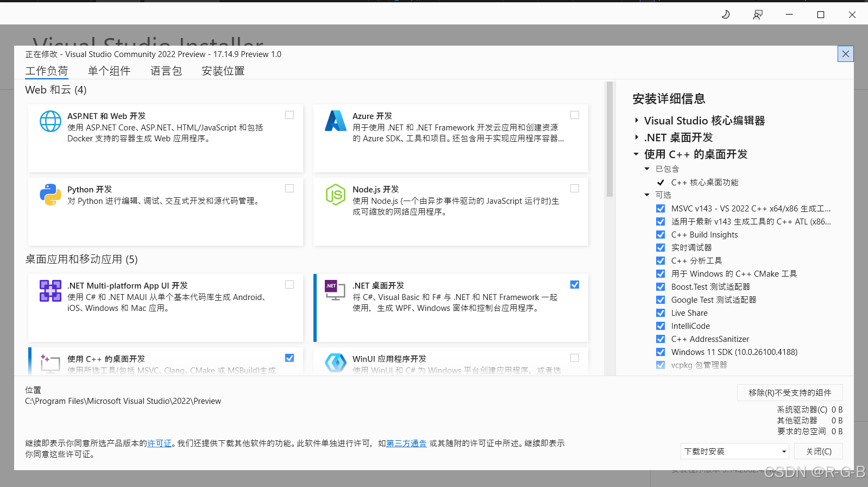Click the vcpkg 包管理器 checkbox
The width and height of the screenshot is (868, 487).
661,365
